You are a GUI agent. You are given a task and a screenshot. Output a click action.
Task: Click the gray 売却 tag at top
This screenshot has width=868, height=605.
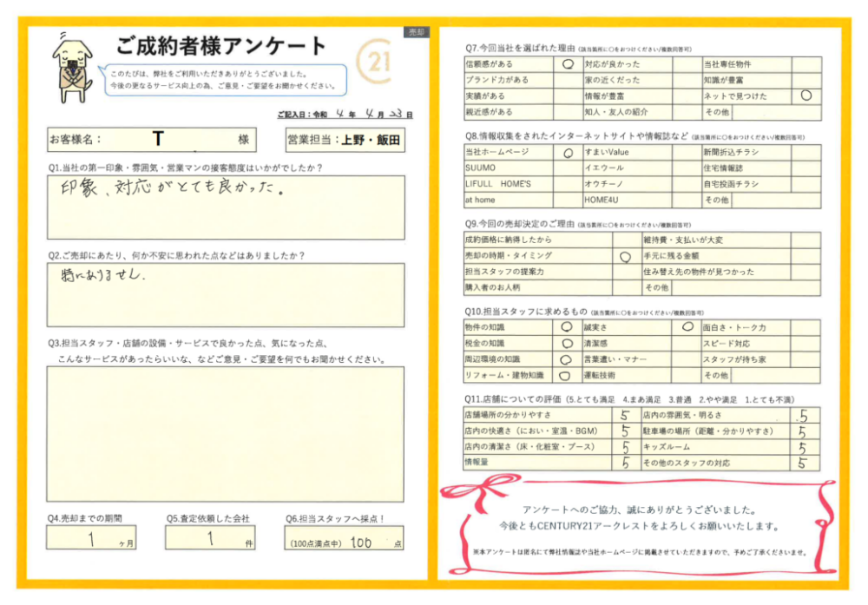click(416, 31)
